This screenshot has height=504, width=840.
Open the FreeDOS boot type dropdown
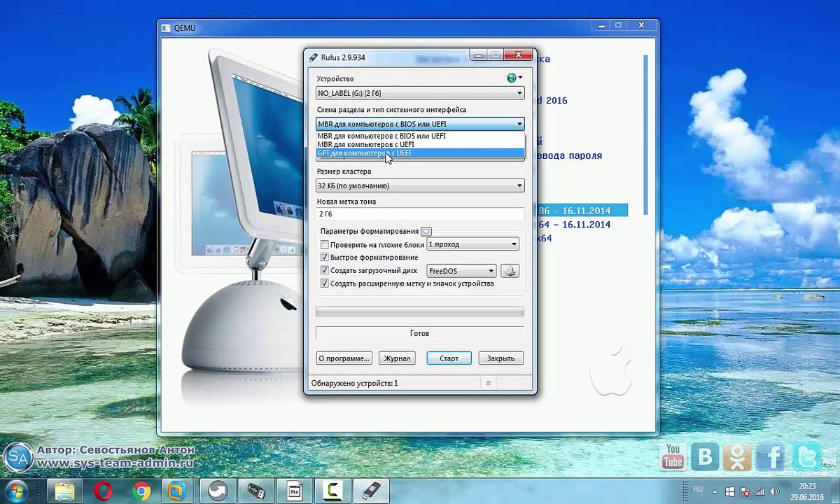click(x=462, y=271)
